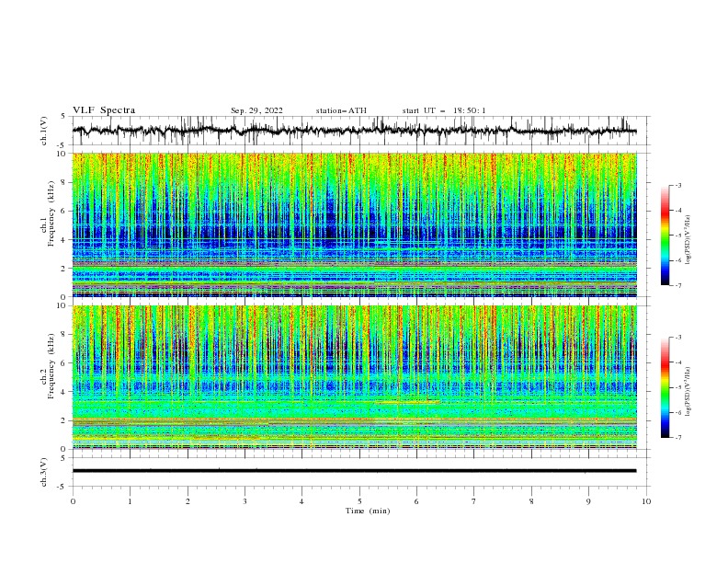The width and height of the screenshot is (728, 563).
Task: Click the "-3" tick on lower color bar
Action: pyautogui.click(x=678, y=338)
